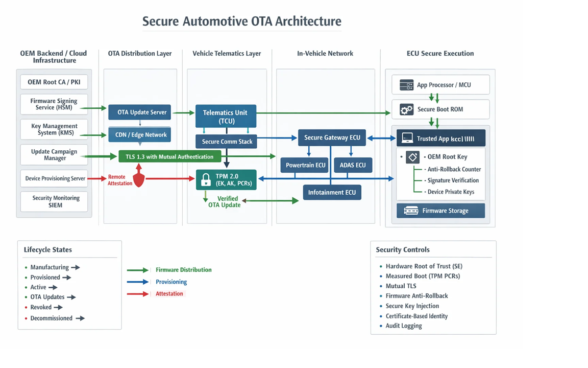Click the red Remote Attestation shield icon

[x=138, y=180]
